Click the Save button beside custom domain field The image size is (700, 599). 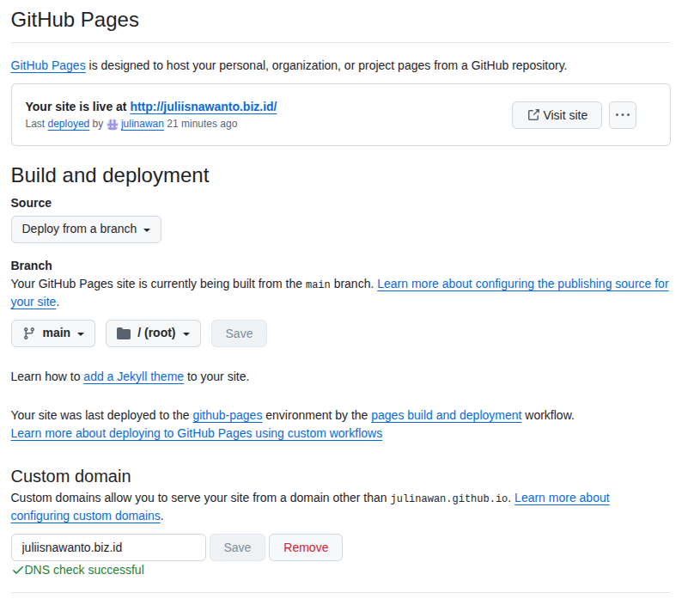pos(238,547)
